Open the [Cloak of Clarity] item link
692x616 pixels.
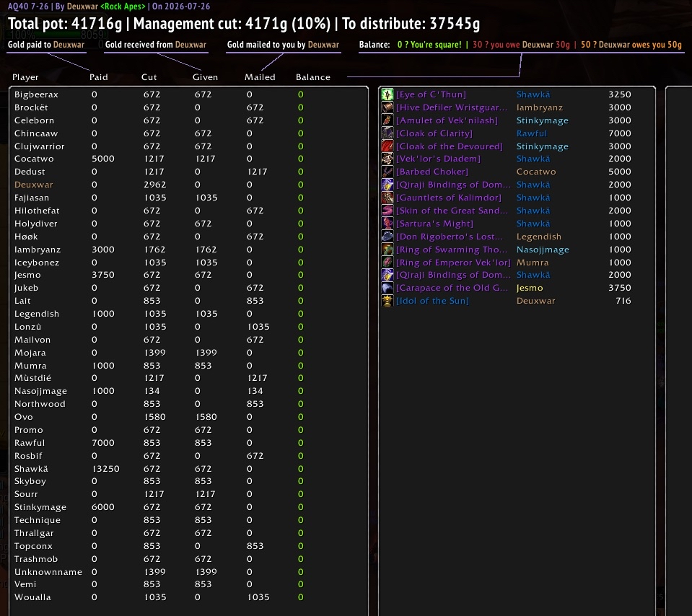pyautogui.click(x=434, y=133)
